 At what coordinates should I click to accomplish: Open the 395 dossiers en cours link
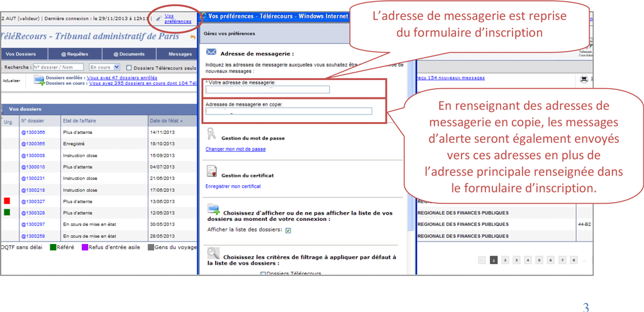pos(143,83)
